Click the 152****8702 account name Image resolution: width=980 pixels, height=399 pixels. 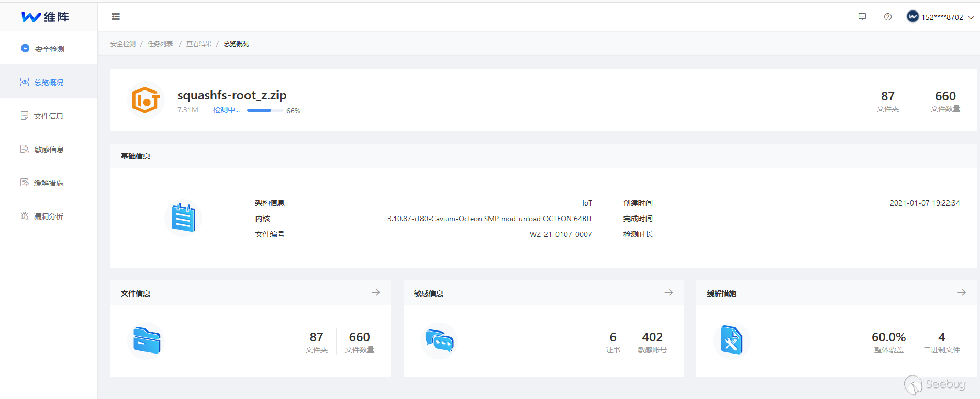[942, 17]
